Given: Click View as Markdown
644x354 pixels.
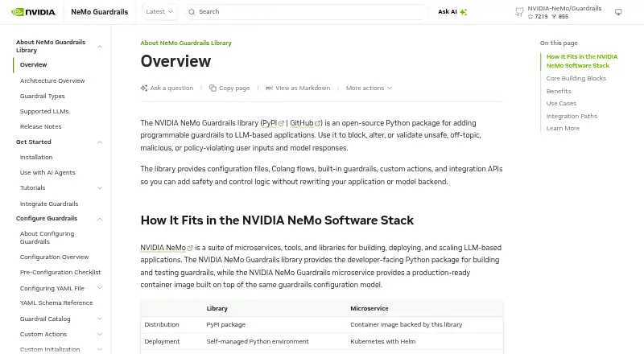Looking at the screenshot, I should click(298, 88).
